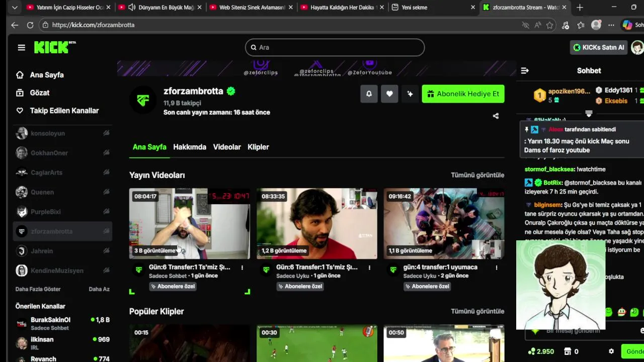
Task: Open recommended channel BurakSakinOl
Action: [x=62, y=323]
